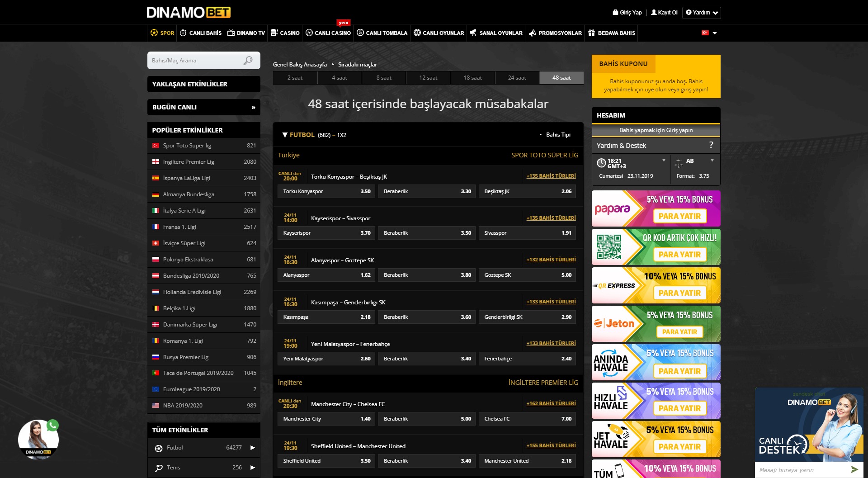Click the Giriş Yap login link
The height and width of the screenshot is (478, 868).
(627, 13)
